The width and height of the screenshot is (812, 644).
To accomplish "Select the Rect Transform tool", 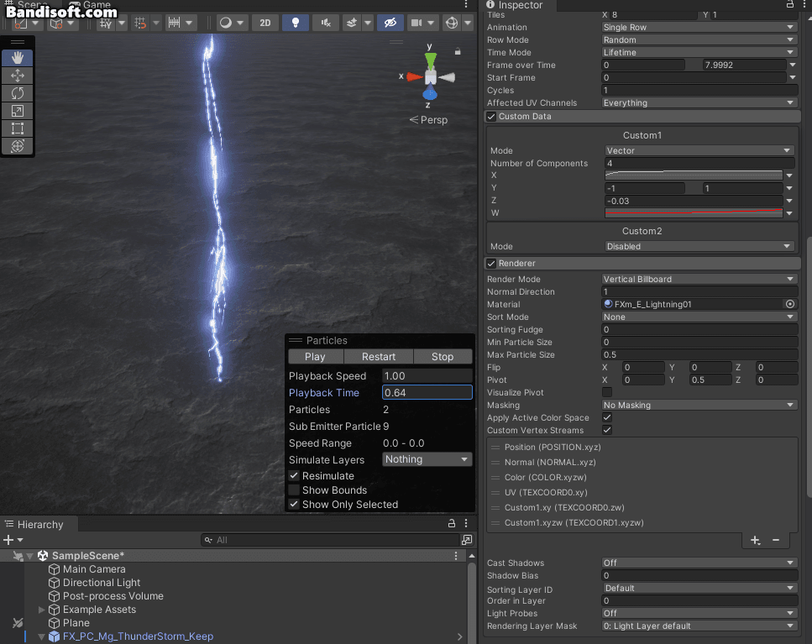I will pyautogui.click(x=18, y=128).
